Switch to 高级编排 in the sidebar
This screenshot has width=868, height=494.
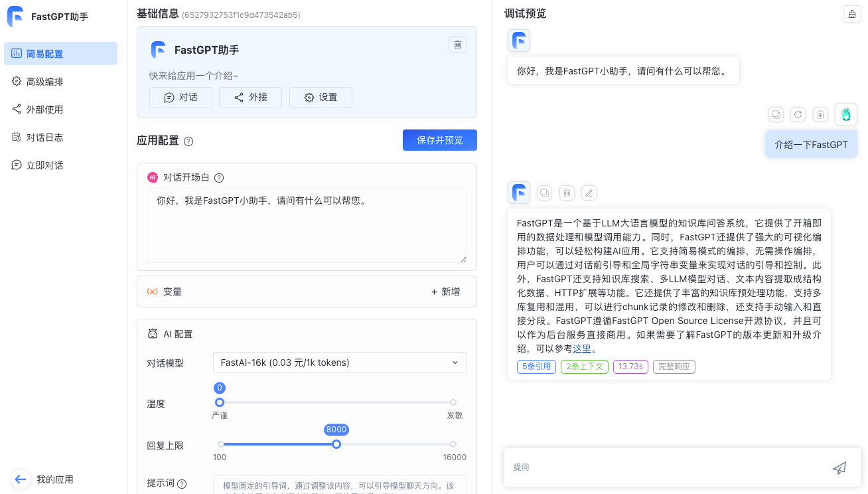click(60, 81)
